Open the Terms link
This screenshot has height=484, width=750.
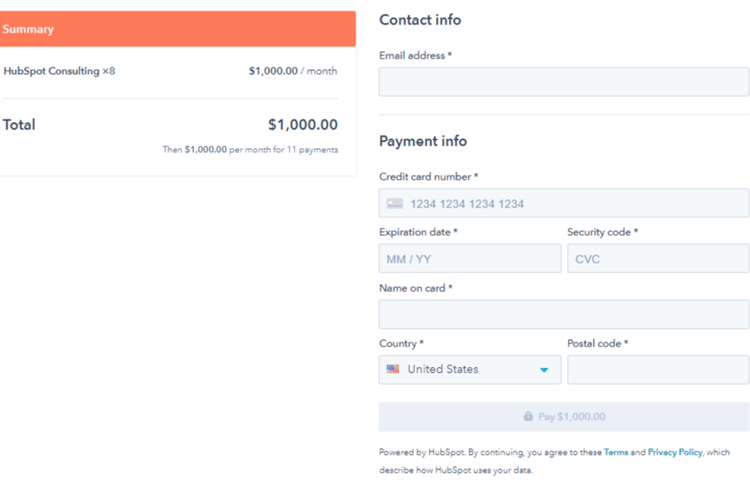[616, 453]
